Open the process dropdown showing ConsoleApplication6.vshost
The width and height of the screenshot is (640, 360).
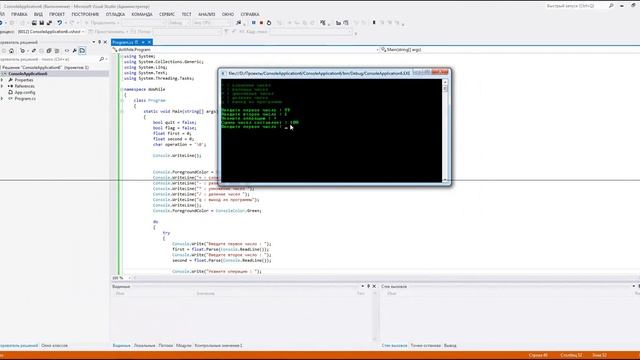(x=51, y=31)
